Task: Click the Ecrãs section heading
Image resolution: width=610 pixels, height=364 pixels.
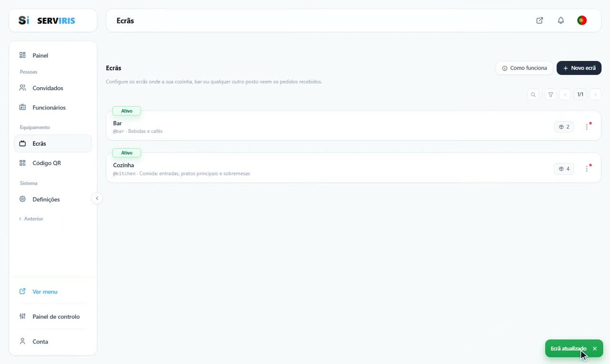Action: pyautogui.click(x=113, y=68)
